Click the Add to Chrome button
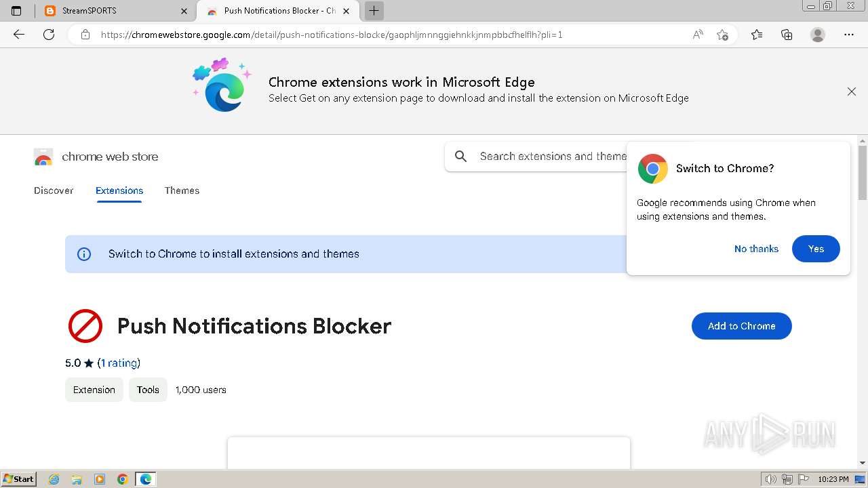The image size is (868, 488). [x=741, y=326]
